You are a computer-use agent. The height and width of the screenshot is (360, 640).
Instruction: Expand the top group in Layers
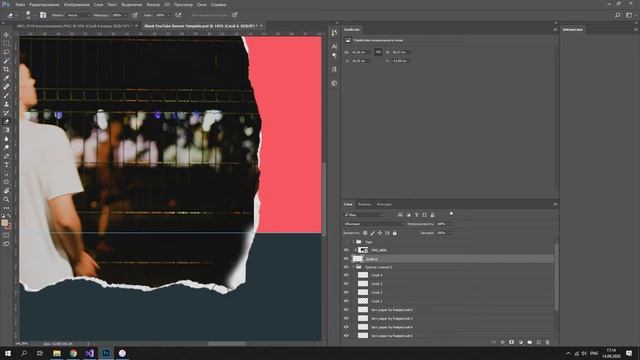pyautogui.click(x=353, y=242)
